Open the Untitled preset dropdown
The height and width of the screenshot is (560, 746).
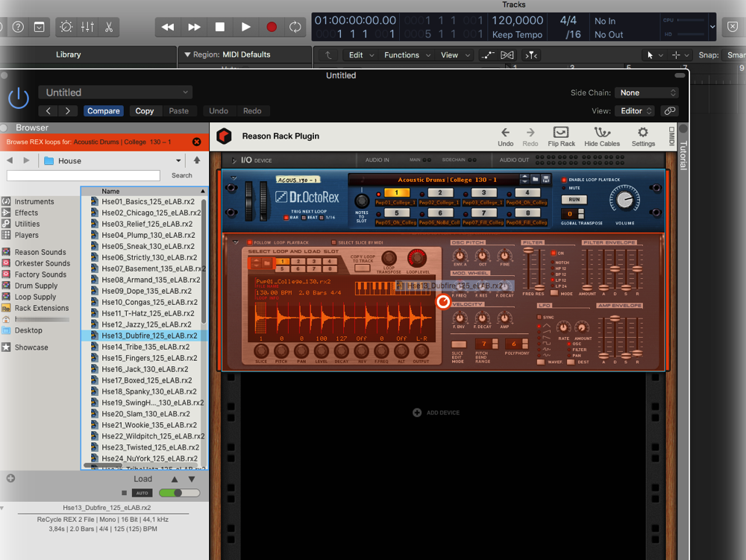[116, 92]
